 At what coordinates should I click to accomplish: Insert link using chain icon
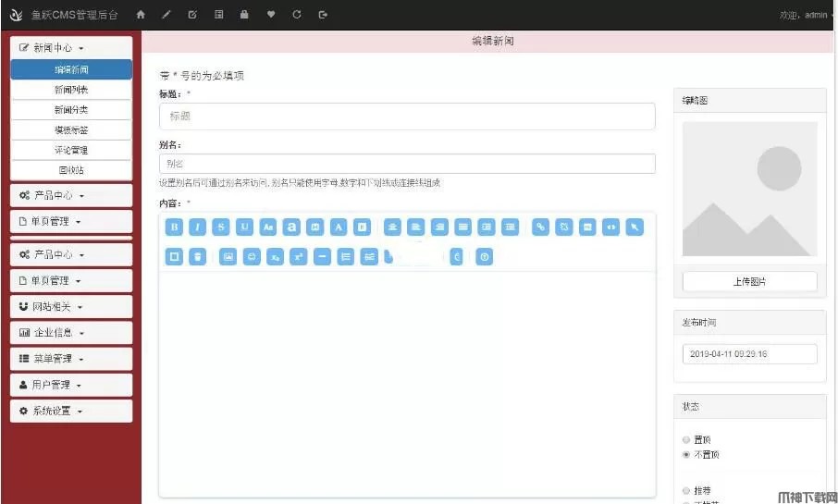[540, 227]
